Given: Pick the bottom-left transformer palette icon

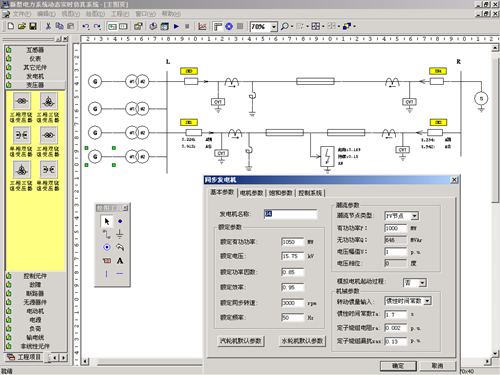Looking at the screenshot, I should 22,170.
